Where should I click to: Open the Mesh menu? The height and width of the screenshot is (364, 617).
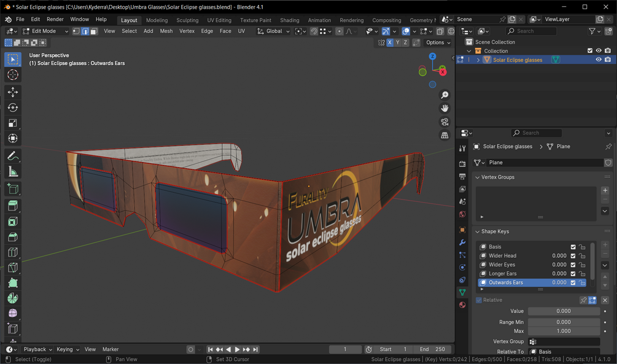point(166,31)
